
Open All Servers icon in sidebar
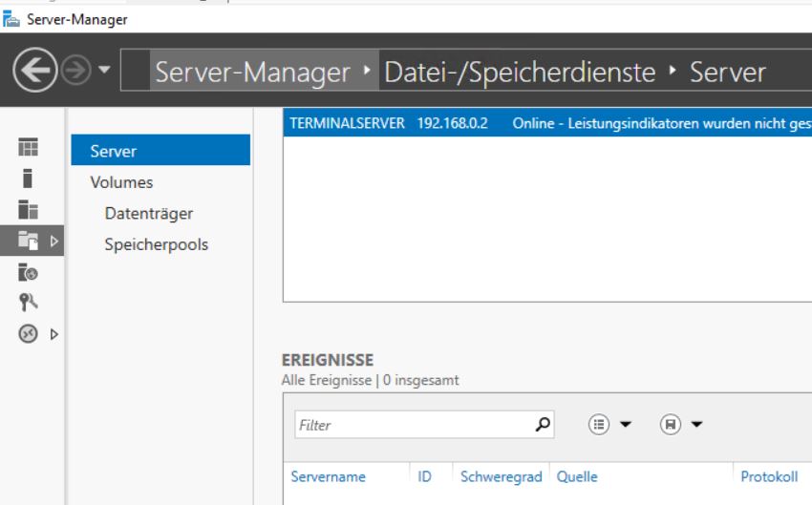[28, 210]
